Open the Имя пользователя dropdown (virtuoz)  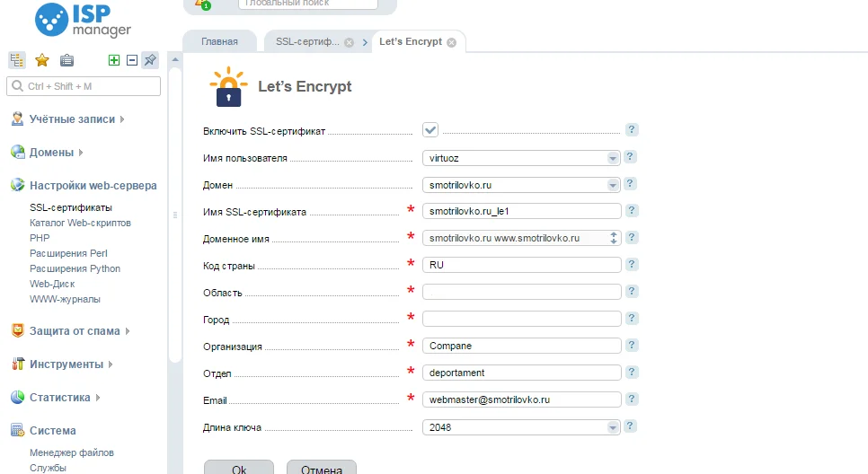pos(521,158)
